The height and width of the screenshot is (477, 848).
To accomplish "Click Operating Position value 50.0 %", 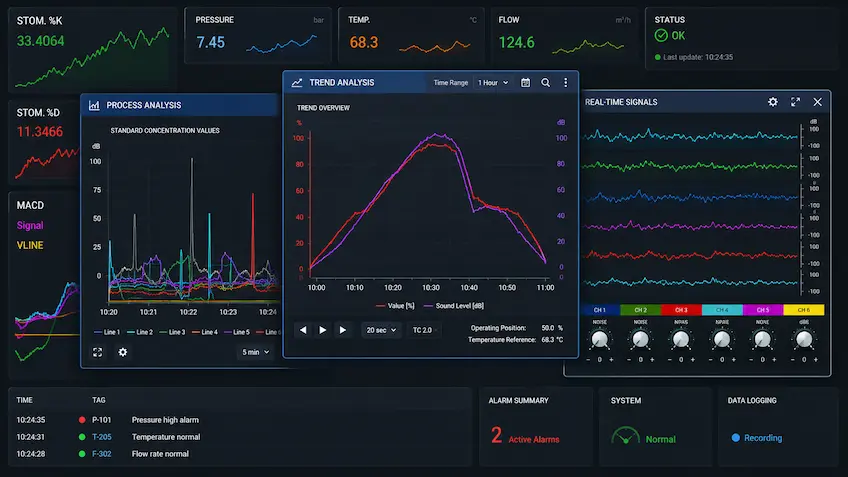I will [x=552, y=328].
